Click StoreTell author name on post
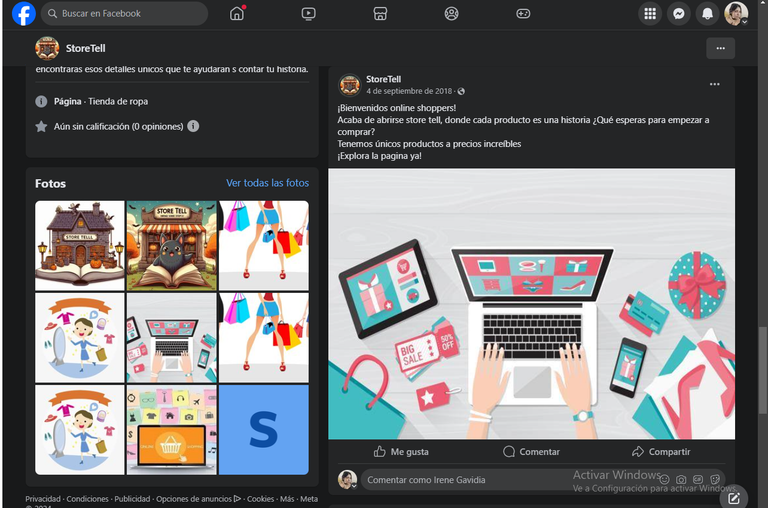This screenshot has height=508, width=768. tap(384, 79)
